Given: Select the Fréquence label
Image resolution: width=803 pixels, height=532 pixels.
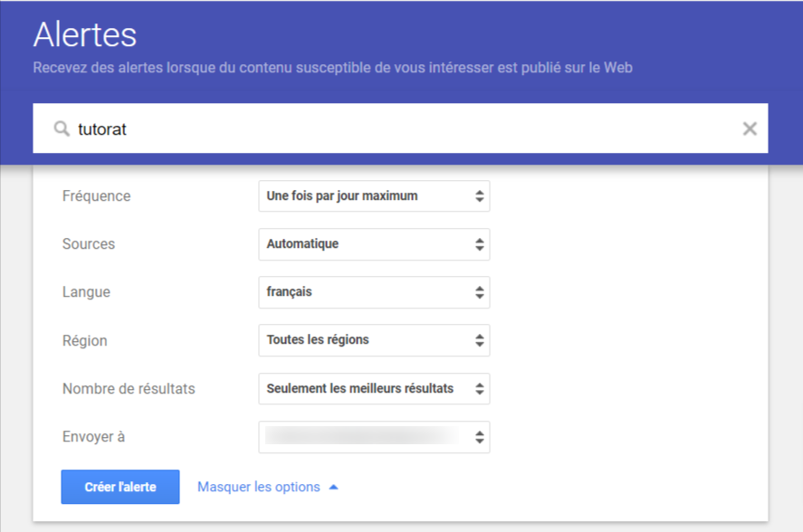Looking at the screenshot, I should pyautogui.click(x=95, y=195).
